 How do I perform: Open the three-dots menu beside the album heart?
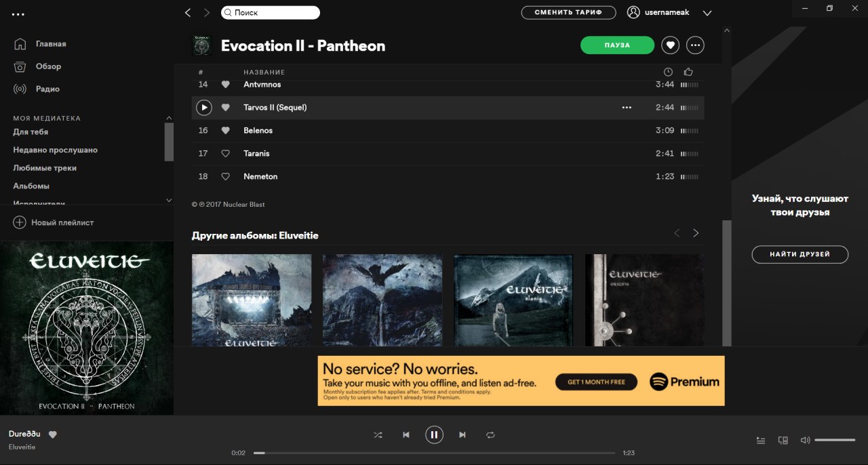point(695,45)
